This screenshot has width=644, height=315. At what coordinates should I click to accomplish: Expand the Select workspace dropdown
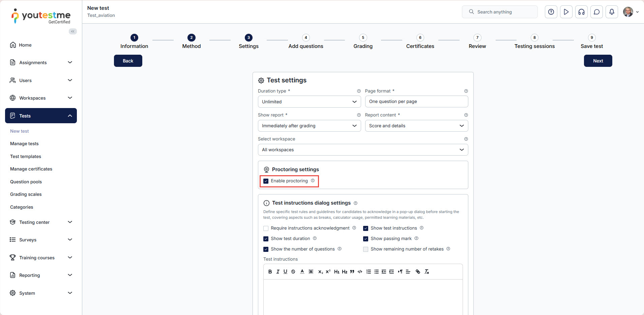[363, 150]
